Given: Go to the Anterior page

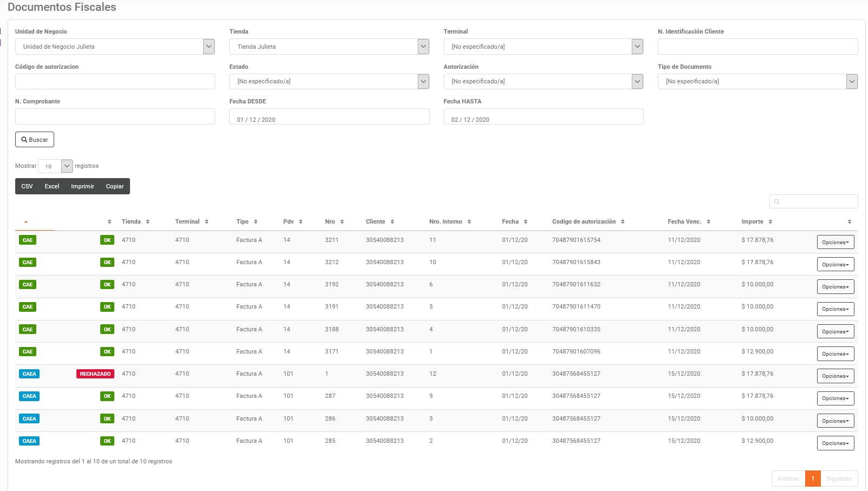Looking at the screenshot, I should pyautogui.click(x=788, y=479).
